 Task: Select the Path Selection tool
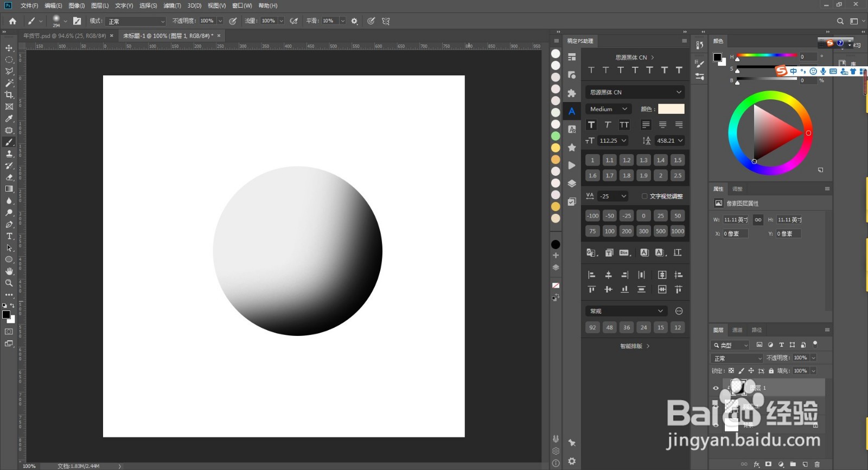tap(9, 248)
